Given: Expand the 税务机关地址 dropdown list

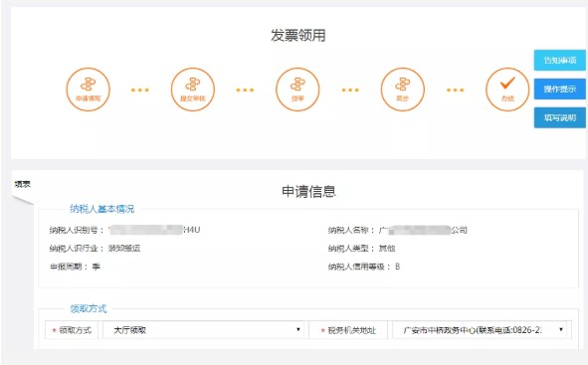Looking at the screenshot, I should pos(480,330).
